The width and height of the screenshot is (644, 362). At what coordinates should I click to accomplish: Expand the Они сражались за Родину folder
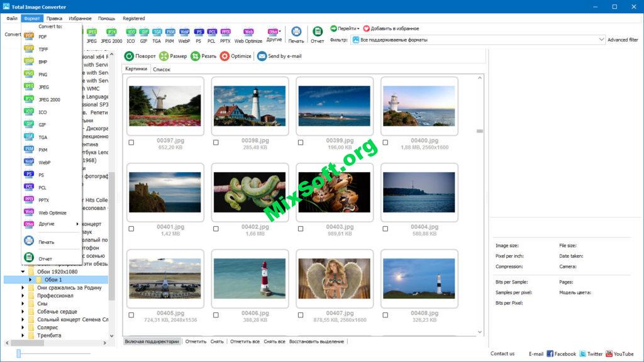23,288
